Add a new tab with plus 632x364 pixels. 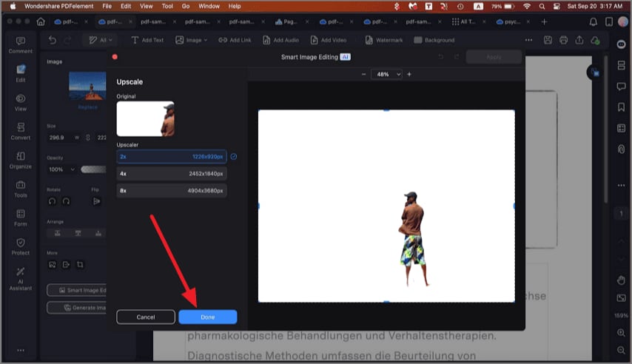tap(544, 21)
